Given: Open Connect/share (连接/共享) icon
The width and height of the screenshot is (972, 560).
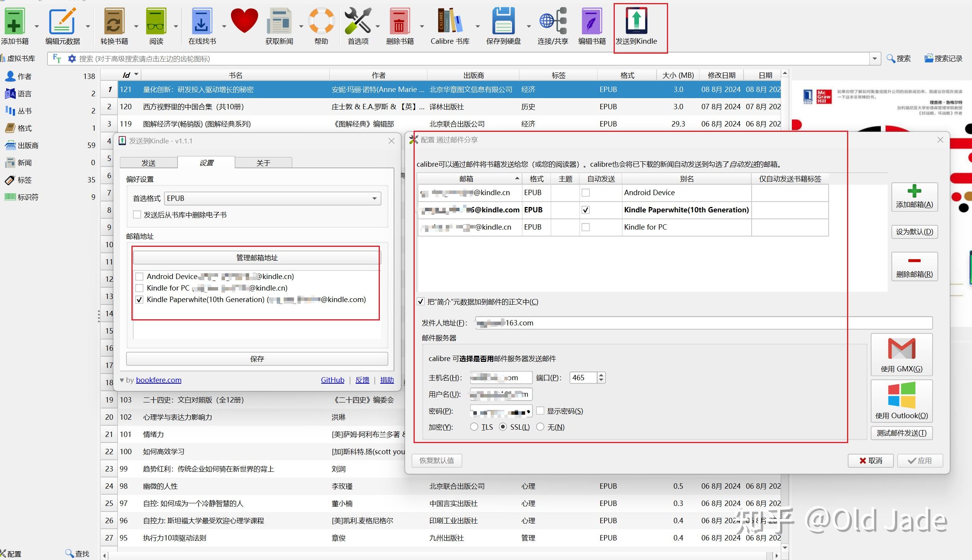Looking at the screenshot, I should click(553, 21).
